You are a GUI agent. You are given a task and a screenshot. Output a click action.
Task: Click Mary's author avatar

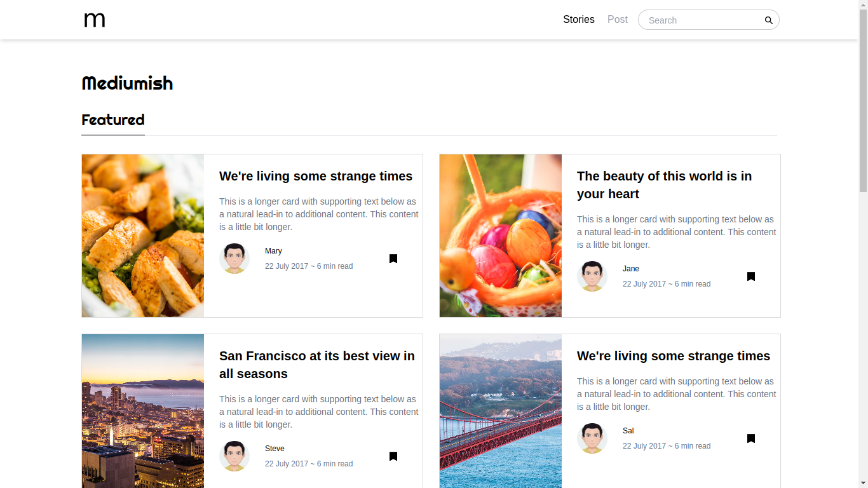click(x=234, y=259)
